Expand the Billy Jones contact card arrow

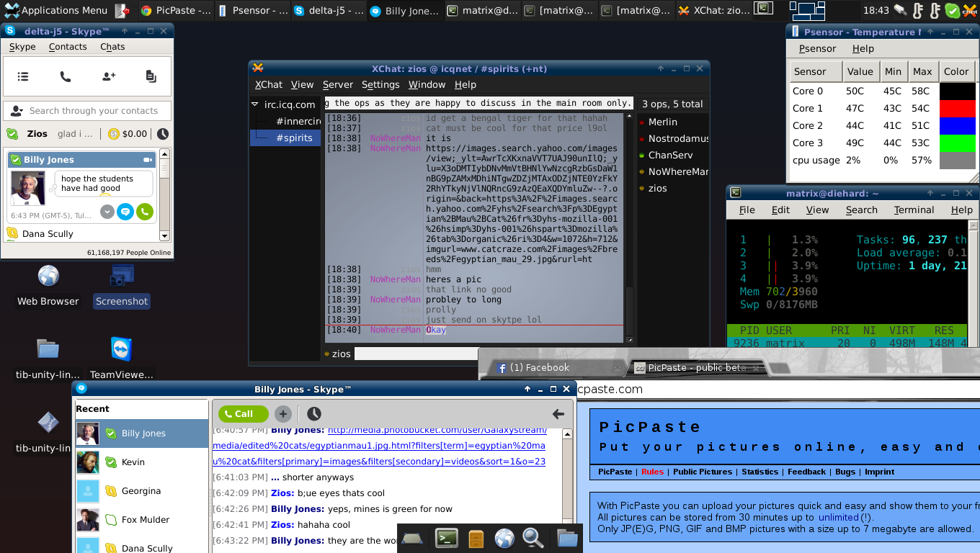pos(107,212)
